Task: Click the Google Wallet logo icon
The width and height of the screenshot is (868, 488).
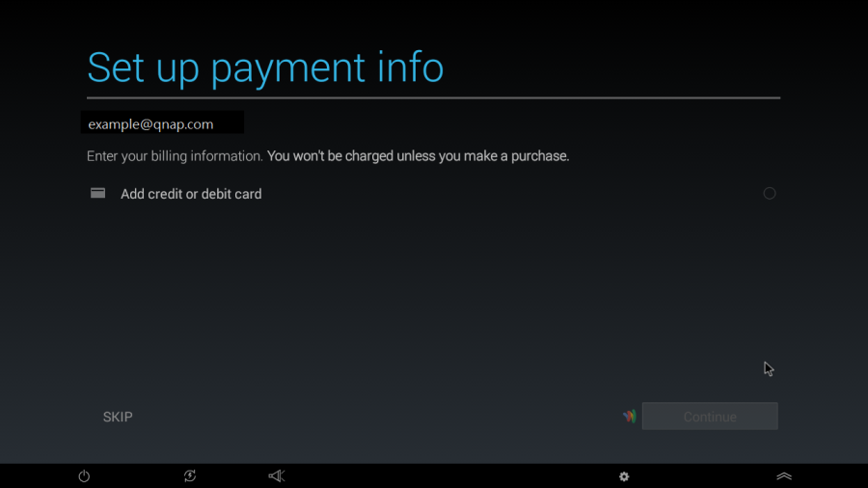Action: (x=630, y=417)
